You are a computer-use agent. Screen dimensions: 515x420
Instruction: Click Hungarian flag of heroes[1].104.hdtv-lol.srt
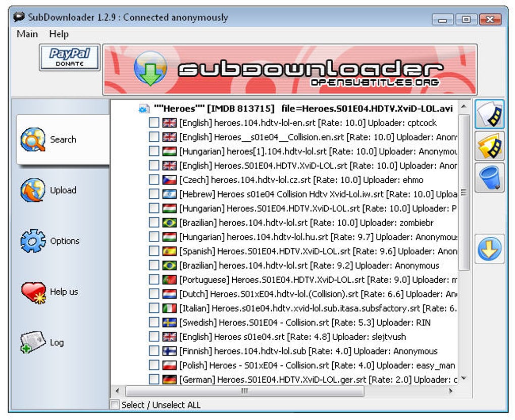(x=170, y=151)
